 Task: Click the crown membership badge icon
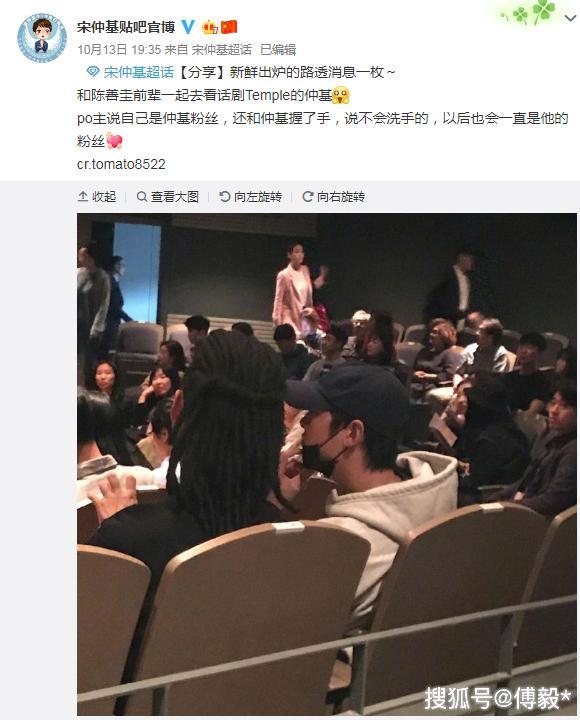tap(210, 28)
